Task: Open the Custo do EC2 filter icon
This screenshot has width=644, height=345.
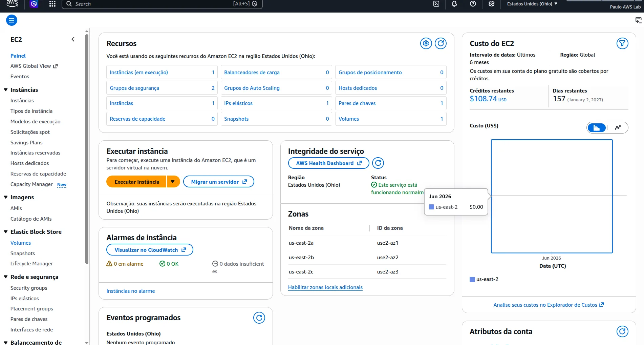Action: point(622,43)
